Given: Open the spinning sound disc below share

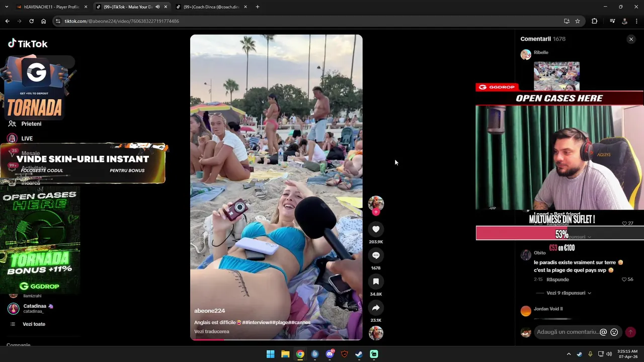Looking at the screenshot, I should coord(376,333).
